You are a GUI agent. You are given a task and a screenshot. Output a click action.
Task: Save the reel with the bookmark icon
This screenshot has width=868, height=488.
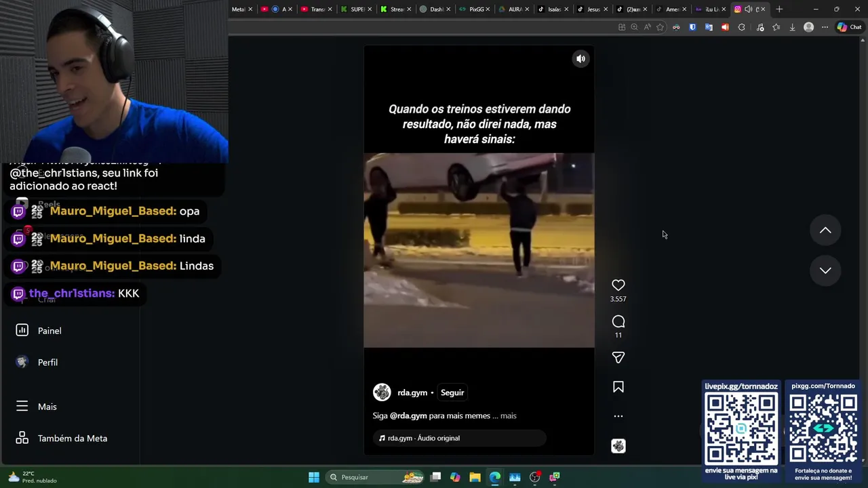618,387
